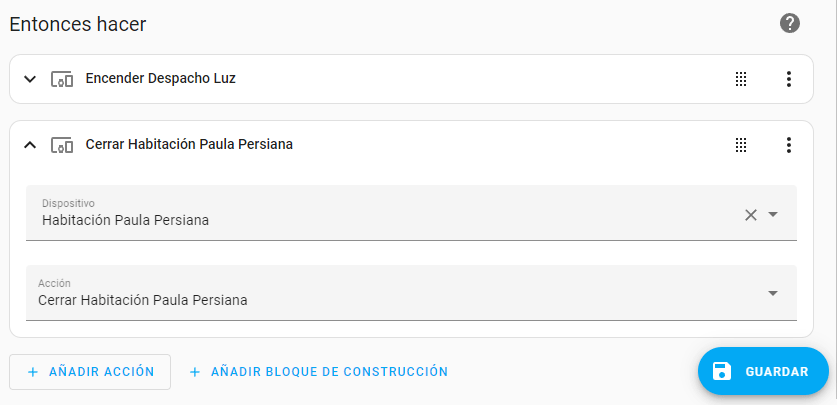Click the Añadir Acción button

pos(90,372)
